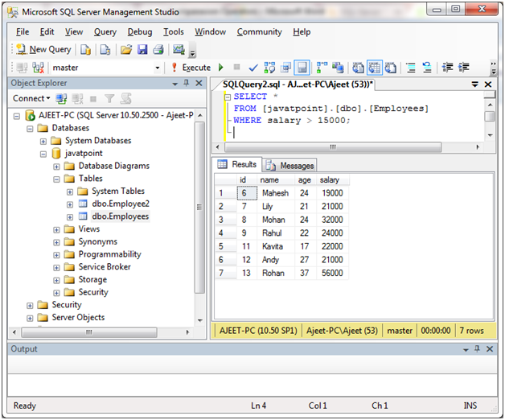505x420 pixels.
Task: Open the Tools menu
Action: [x=173, y=32]
